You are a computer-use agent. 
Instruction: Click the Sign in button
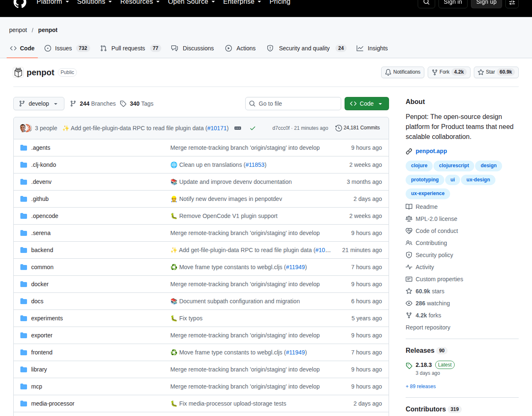tap(453, 2)
